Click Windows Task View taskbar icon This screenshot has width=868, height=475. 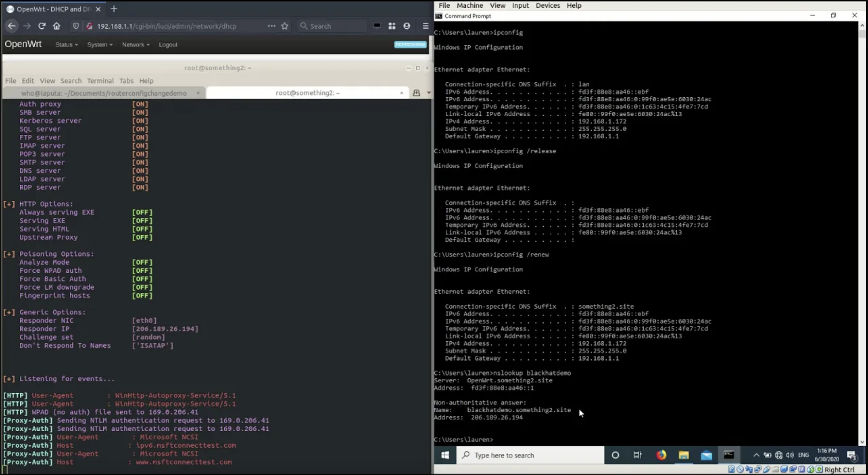[637, 455]
